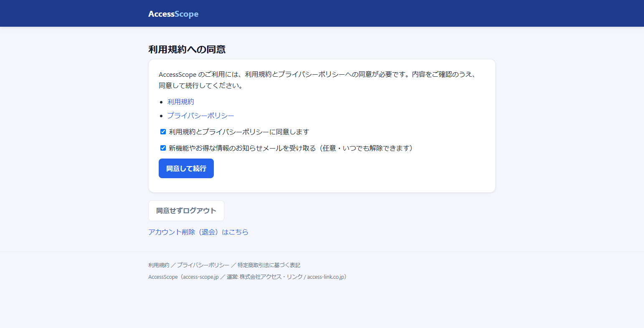Click the 同意せずログアウト button
The width and height of the screenshot is (644, 328).
point(186,211)
